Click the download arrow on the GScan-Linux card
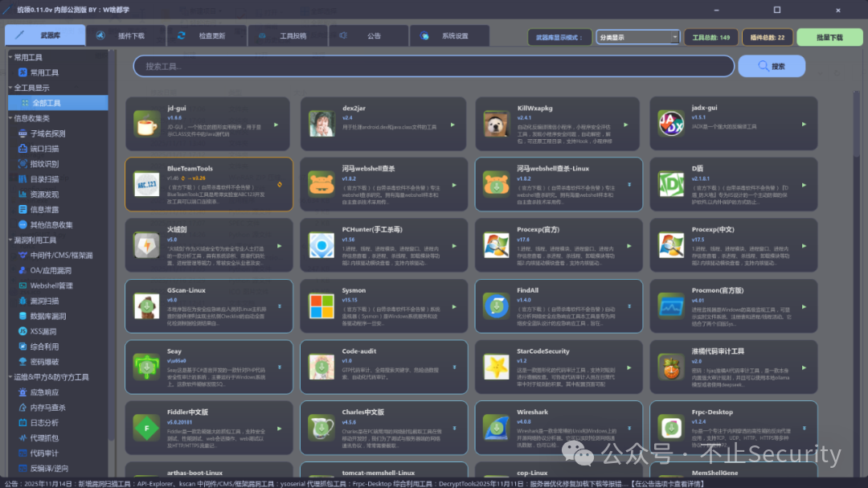The width and height of the screenshot is (868, 488). [280, 306]
